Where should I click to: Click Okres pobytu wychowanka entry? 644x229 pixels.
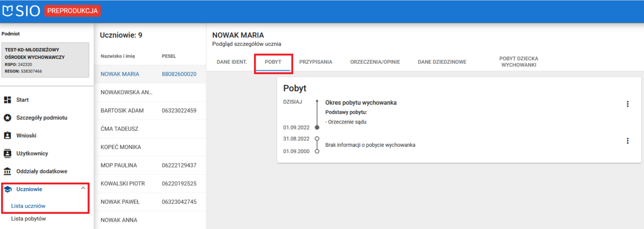[361, 103]
